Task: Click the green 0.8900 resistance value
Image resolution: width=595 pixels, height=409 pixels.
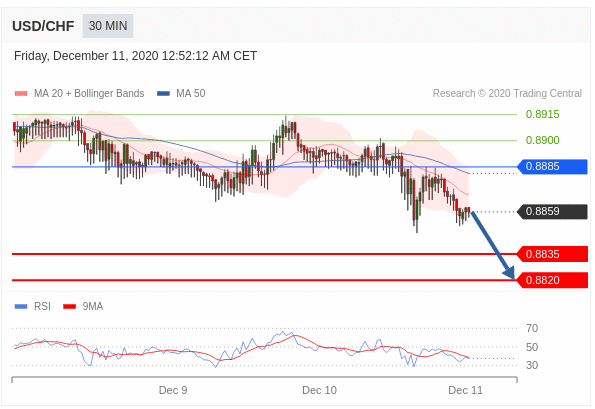Action: (542, 140)
